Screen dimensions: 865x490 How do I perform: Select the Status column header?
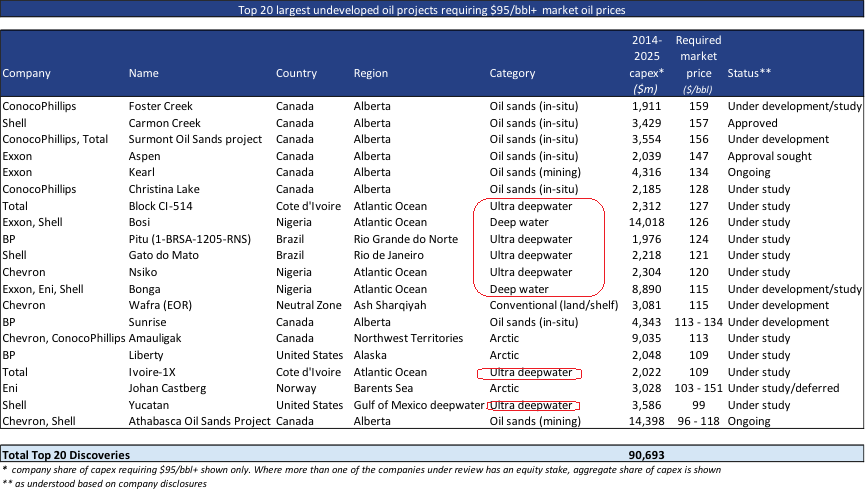[749, 73]
